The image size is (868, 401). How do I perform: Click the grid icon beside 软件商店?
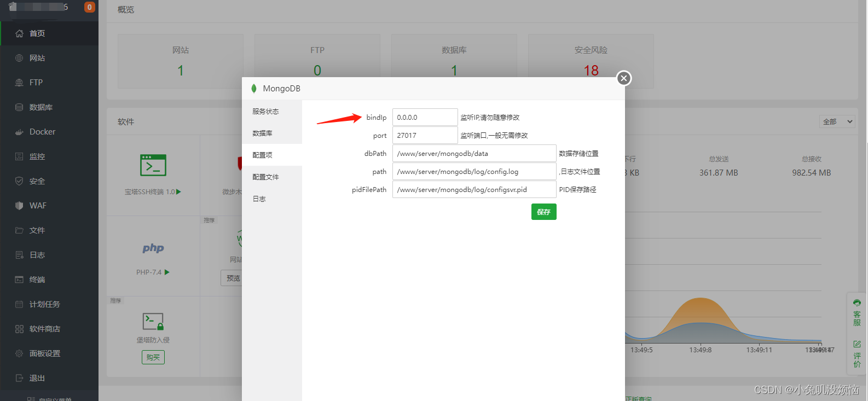click(19, 329)
